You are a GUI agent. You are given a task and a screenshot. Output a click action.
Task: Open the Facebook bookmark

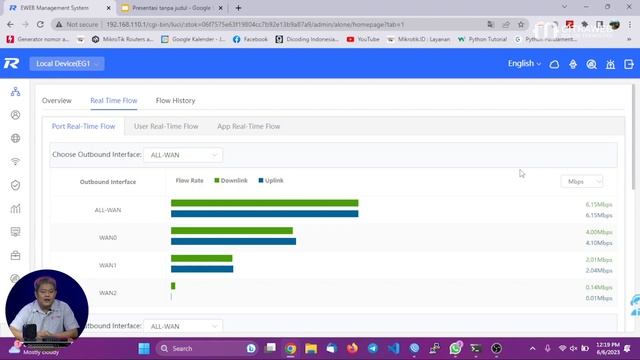(x=250, y=39)
